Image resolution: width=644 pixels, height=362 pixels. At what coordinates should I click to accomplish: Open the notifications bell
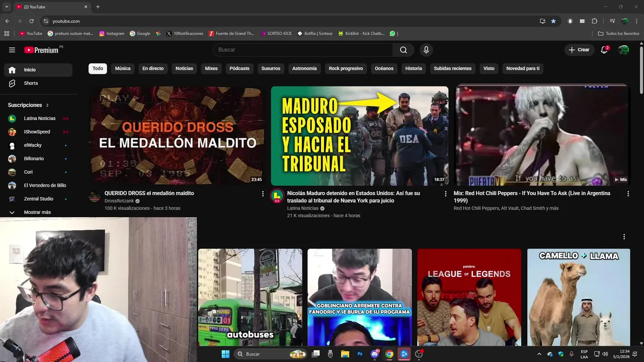pos(605,50)
